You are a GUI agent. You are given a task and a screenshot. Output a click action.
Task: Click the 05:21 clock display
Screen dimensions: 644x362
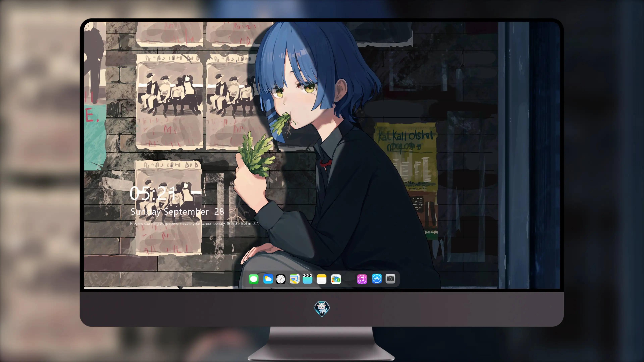(153, 193)
